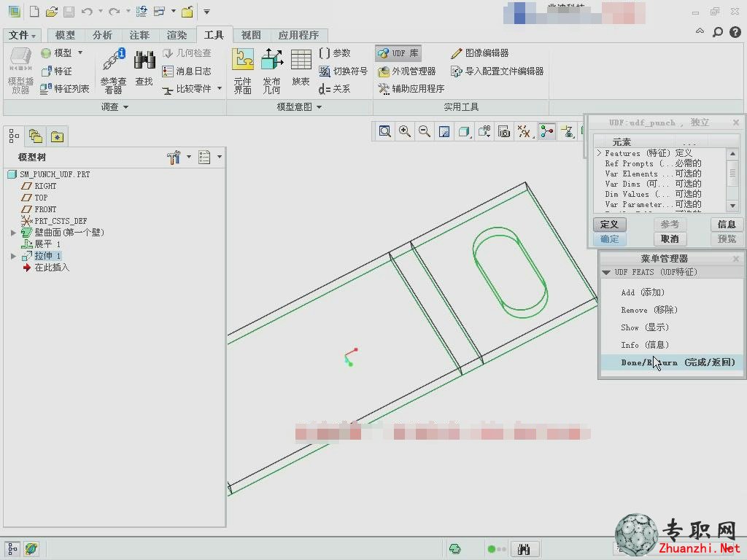Regenerate the model from quick access toolbar
747x560 pixels.
[142, 12]
